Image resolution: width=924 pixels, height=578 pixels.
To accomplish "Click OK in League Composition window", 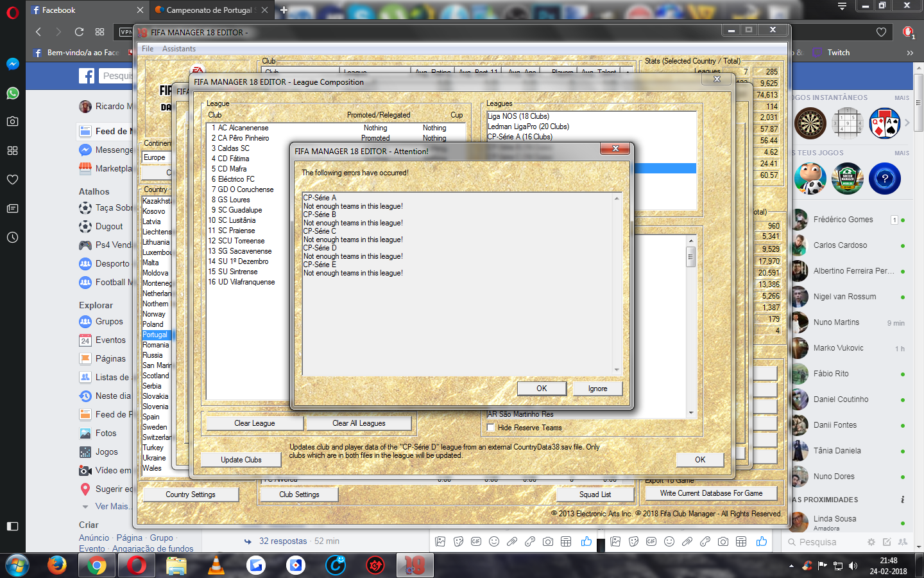I will 700,460.
